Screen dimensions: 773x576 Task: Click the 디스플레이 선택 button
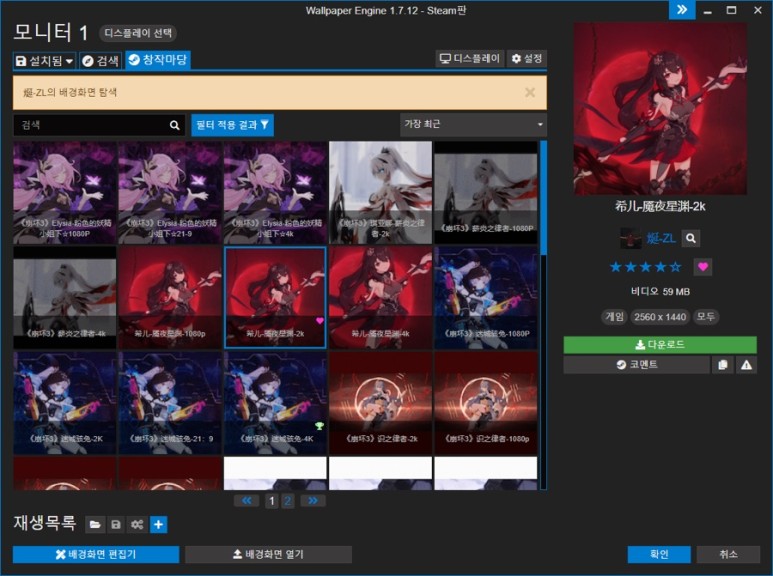[138, 33]
